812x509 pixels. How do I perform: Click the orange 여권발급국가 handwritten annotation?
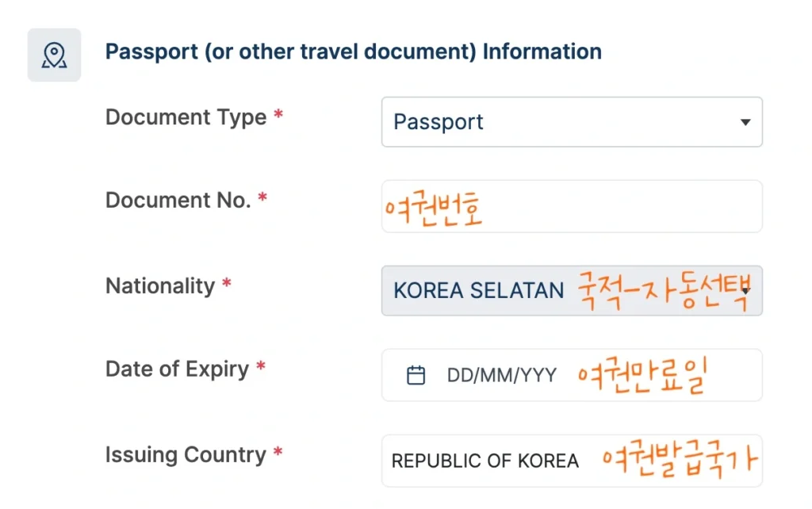pos(679,460)
